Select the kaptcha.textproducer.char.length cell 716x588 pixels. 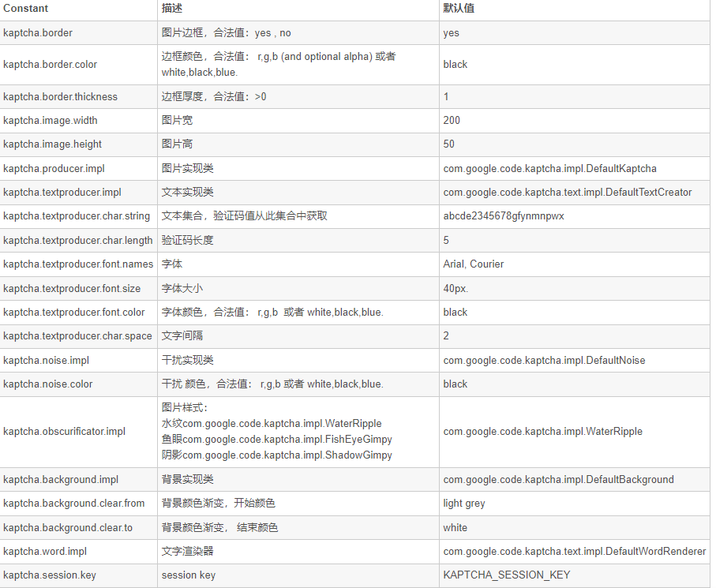click(78, 240)
